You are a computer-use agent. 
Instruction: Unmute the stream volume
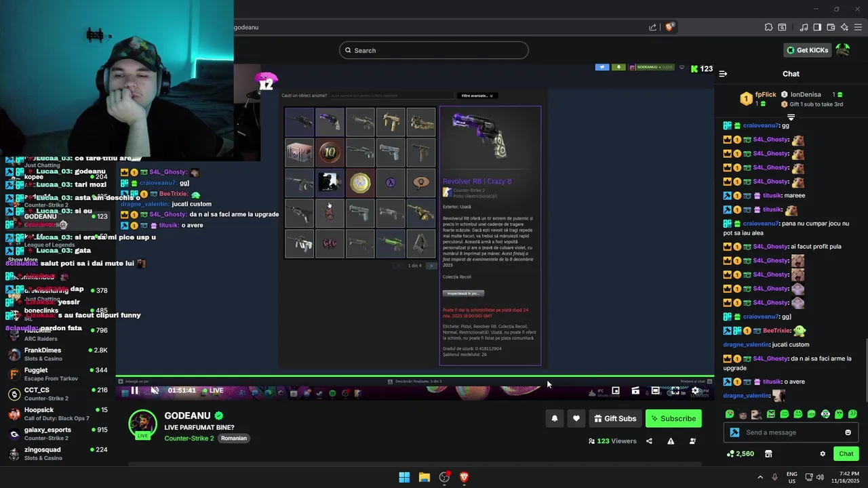pos(155,390)
